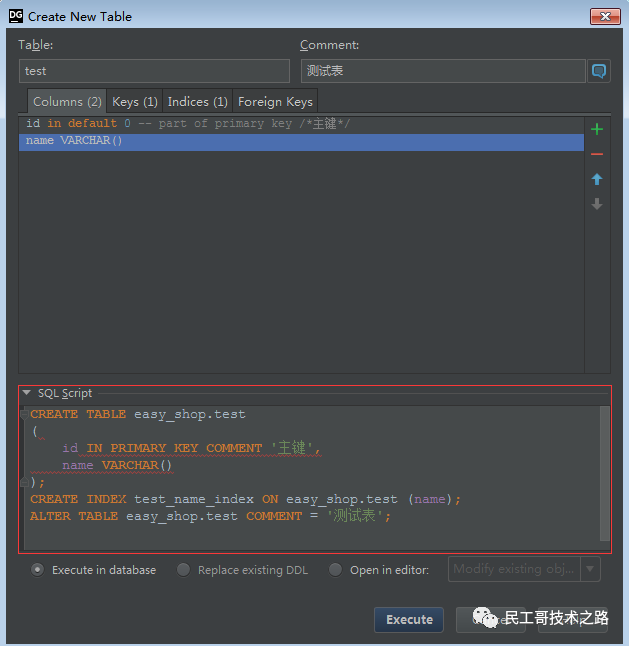629x646 pixels.
Task: Click the Execute button
Action: point(409,620)
